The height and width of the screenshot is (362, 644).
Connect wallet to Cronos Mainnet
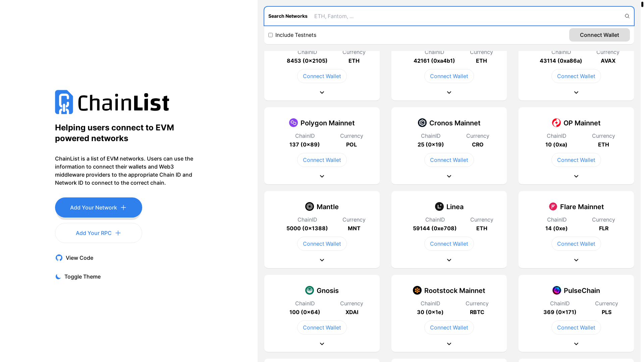[x=449, y=160]
